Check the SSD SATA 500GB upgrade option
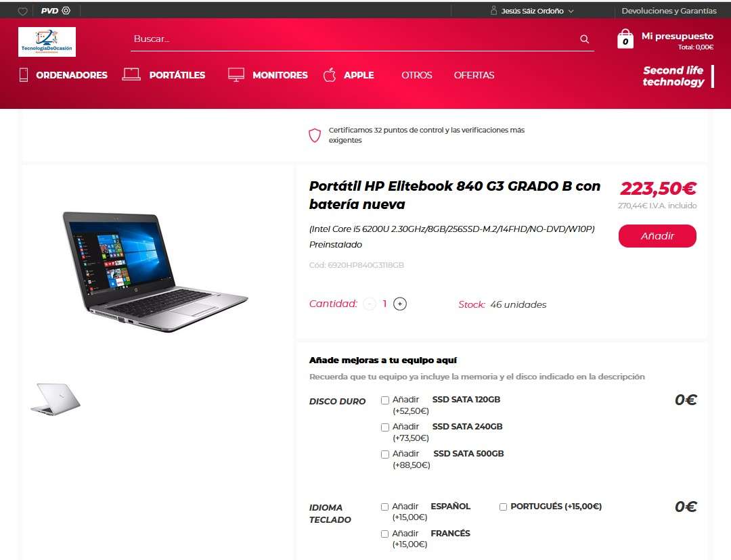 point(385,454)
